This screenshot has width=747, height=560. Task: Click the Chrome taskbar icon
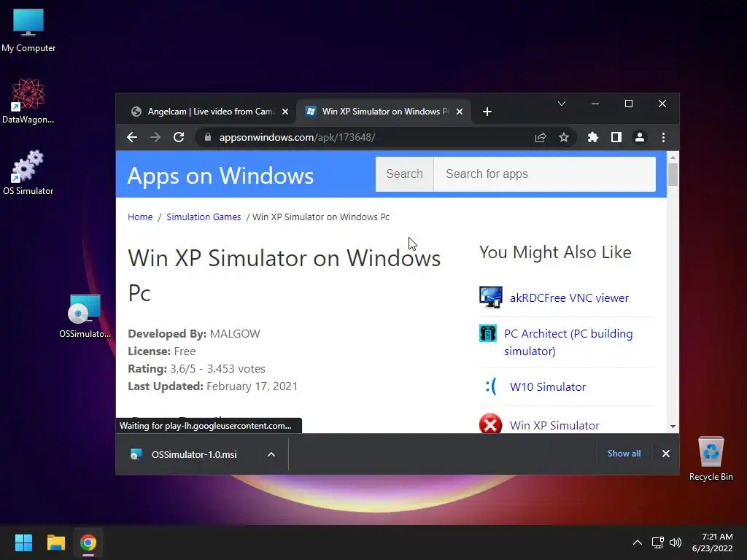pyautogui.click(x=88, y=542)
